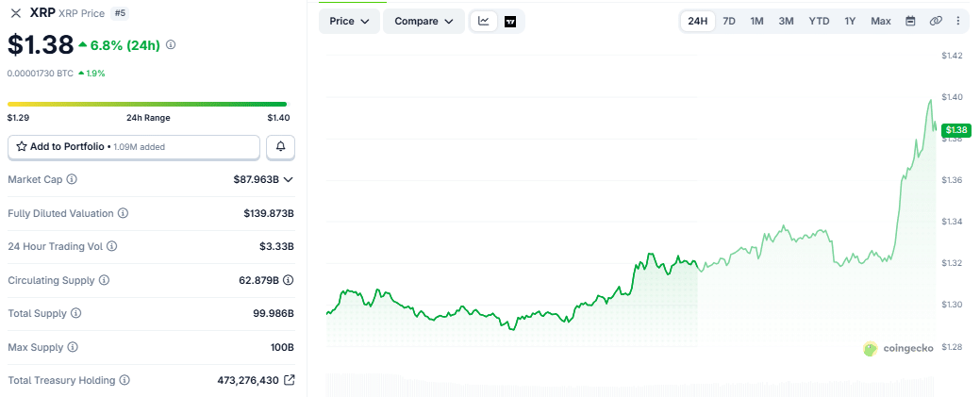Select the 3M chart range
Screen dimensions: 980x397
click(787, 22)
